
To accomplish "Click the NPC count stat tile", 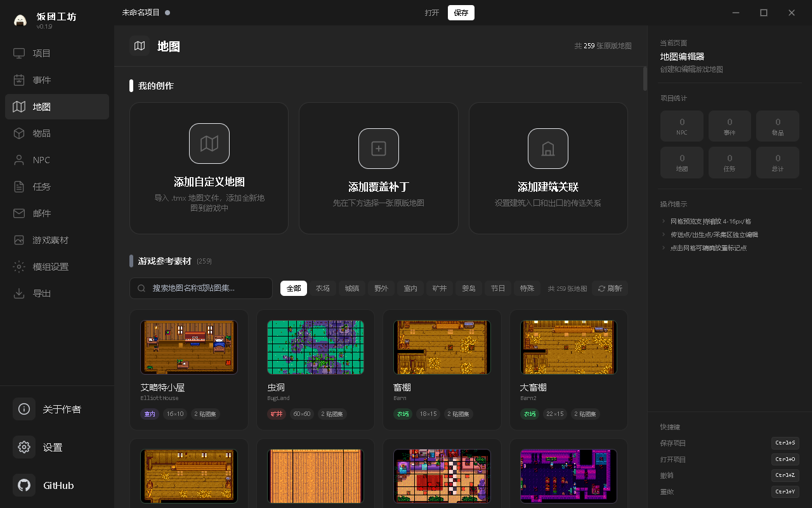I will (682, 126).
